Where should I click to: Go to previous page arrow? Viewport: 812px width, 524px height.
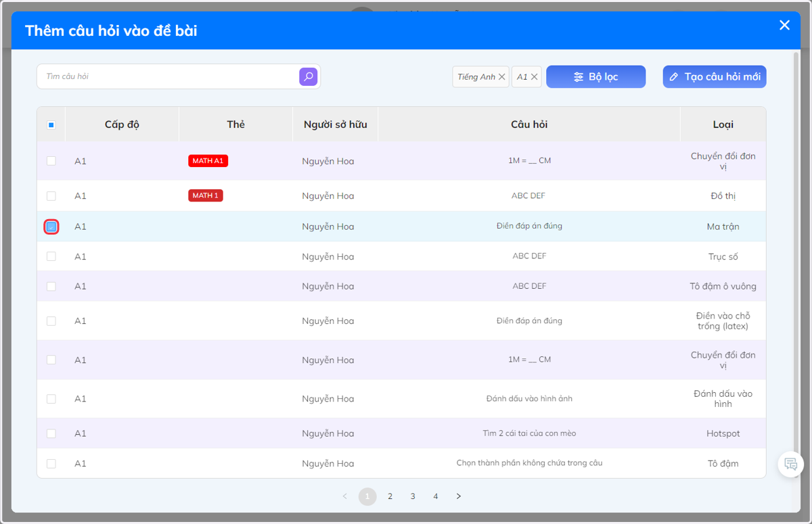point(345,496)
